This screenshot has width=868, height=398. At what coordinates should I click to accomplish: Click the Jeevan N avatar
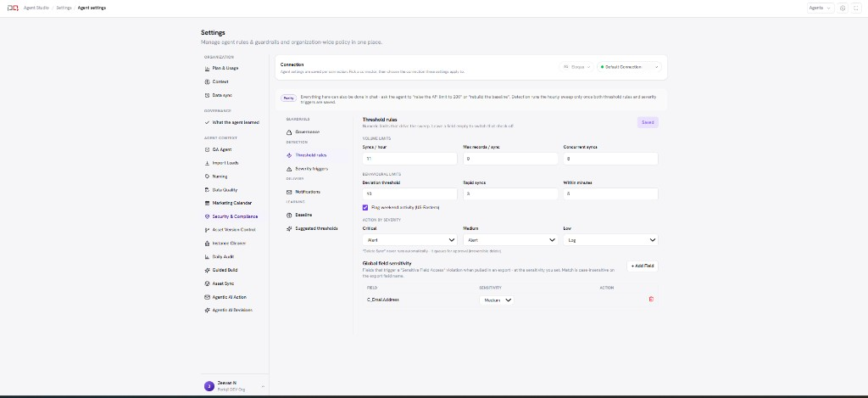(x=209, y=386)
